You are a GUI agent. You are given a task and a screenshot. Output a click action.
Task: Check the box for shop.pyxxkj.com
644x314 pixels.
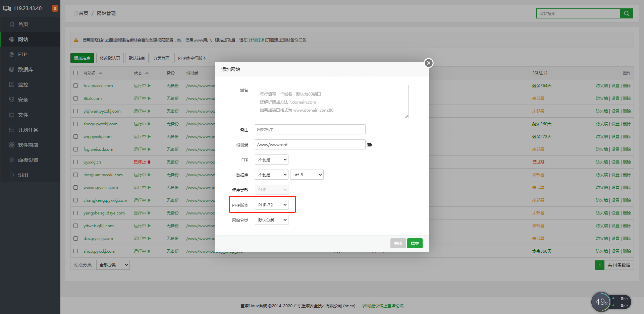tap(76, 251)
